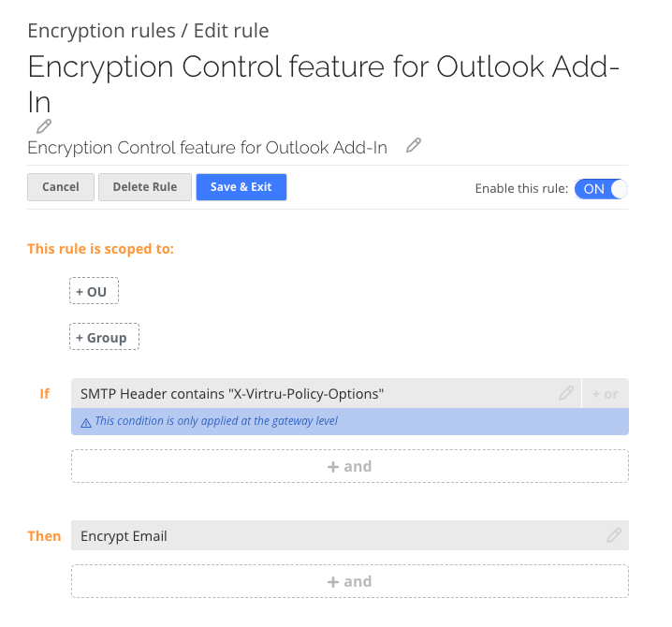Click the rule description text

[208, 148]
